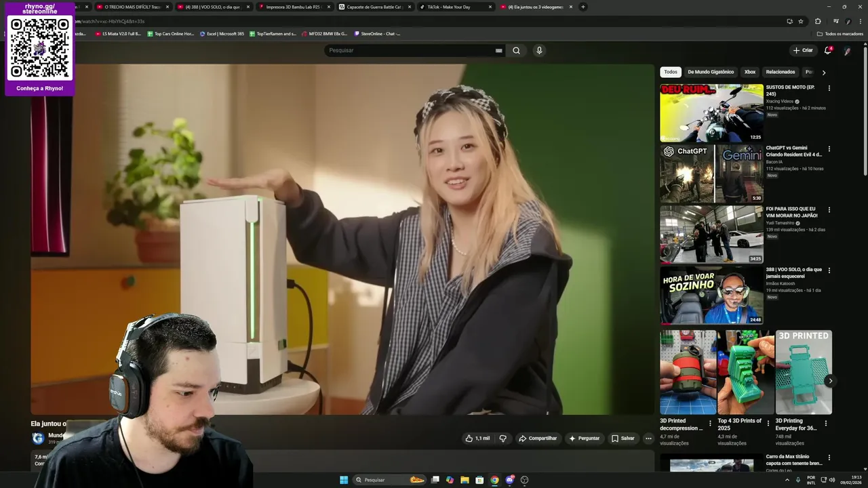Open options menu for FOI PARA ISSO QUE EU video
Screen dimensions: 868x488
(829, 209)
